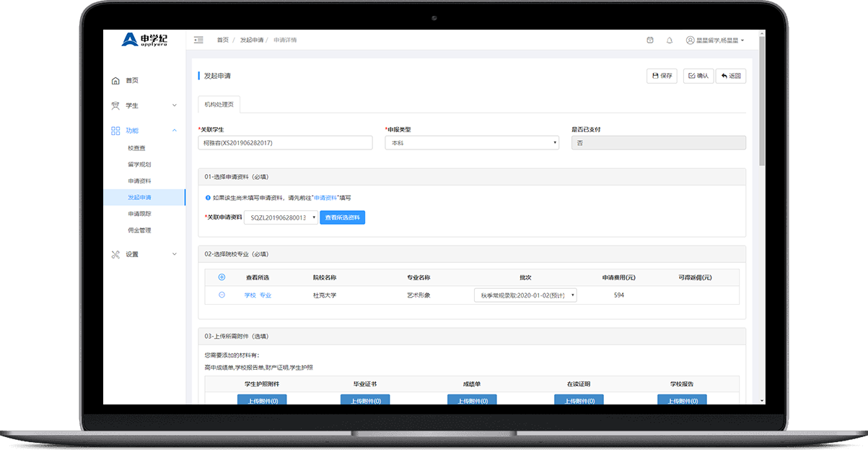Click the 返回 back button
Viewport: 868px width, 450px height.
731,76
